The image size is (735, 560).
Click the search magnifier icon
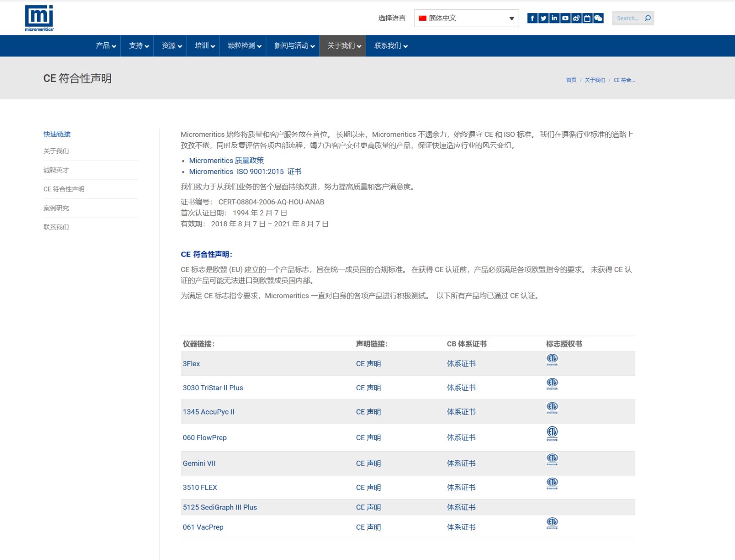coord(648,18)
